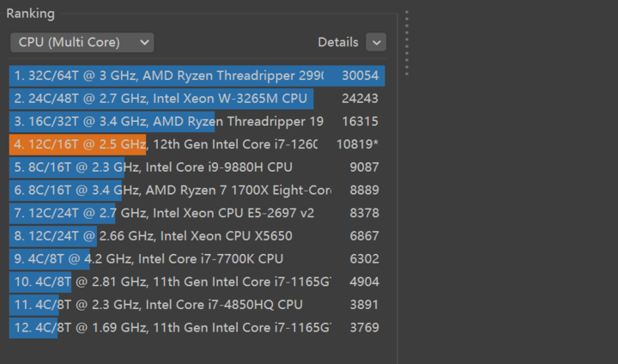
Task: Open the CPU (Multi Core) dropdown
Action: 82,42
